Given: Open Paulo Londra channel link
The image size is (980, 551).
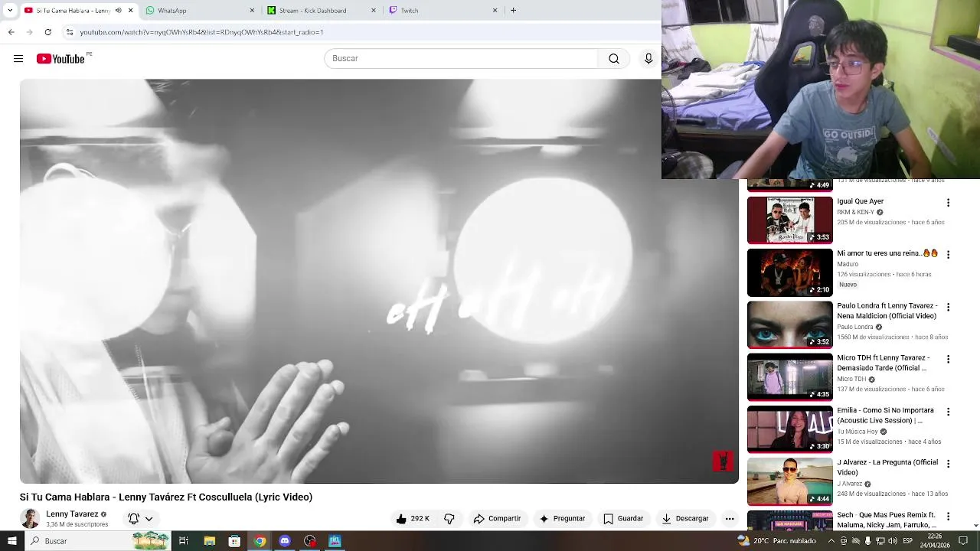Looking at the screenshot, I should pyautogui.click(x=854, y=327).
